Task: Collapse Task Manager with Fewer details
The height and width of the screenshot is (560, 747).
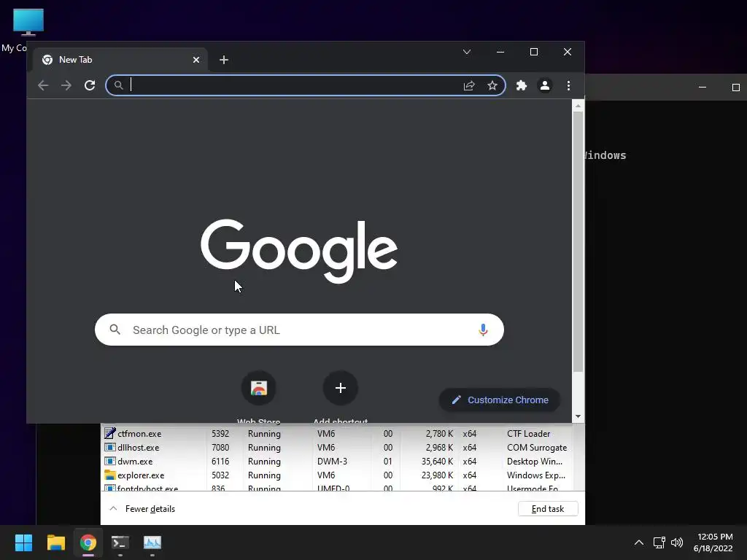Action: 142,508
